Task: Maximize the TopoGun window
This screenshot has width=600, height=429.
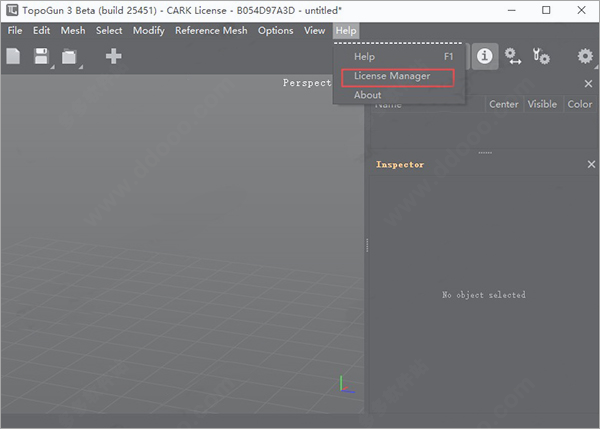Action: click(546, 10)
